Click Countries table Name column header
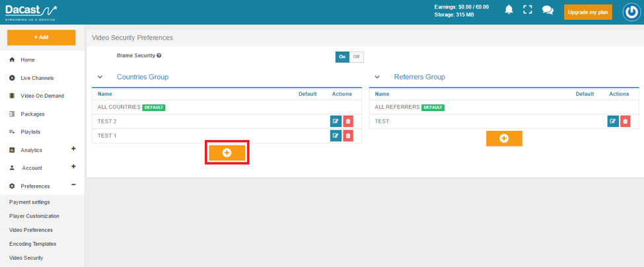Image resolution: width=644 pixels, height=267 pixels. (105, 94)
